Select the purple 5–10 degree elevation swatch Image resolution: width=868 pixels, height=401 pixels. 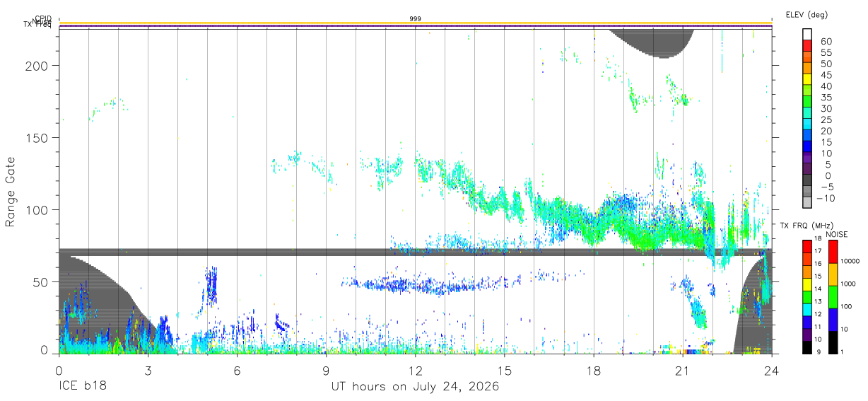(x=807, y=158)
